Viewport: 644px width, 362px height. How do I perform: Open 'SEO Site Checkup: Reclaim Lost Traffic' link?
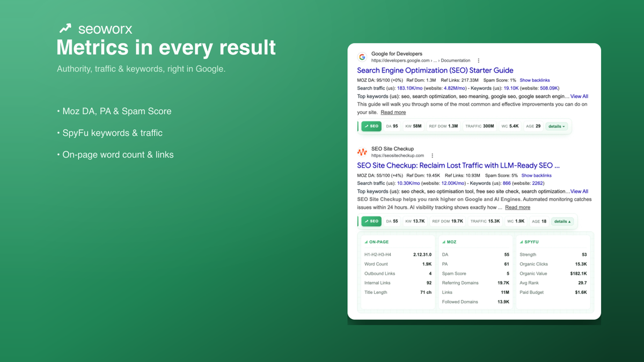coord(458,165)
